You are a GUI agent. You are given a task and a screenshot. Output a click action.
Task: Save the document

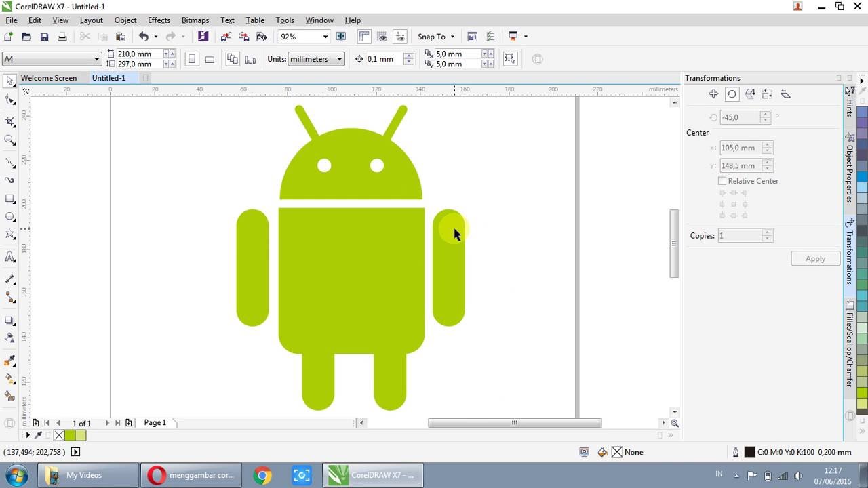pos(44,37)
